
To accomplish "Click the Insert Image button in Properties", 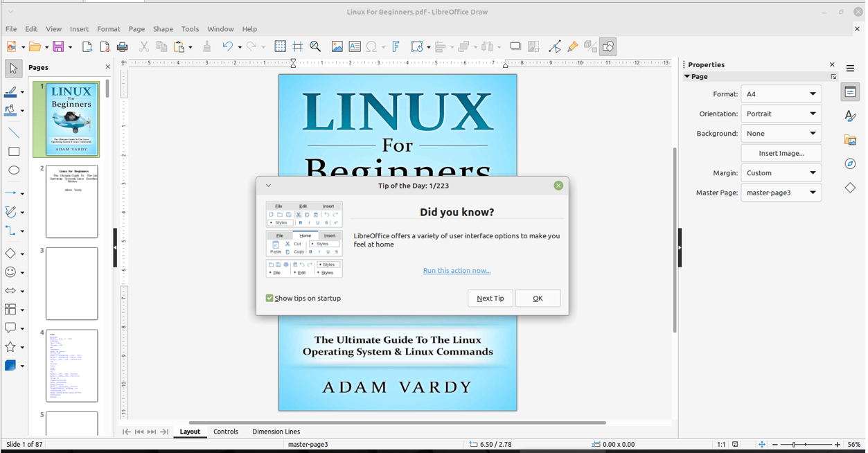I will click(781, 153).
